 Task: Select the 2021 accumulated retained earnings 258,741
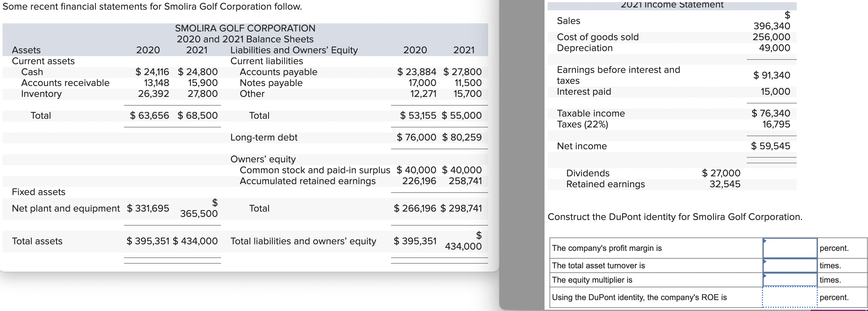pyautogui.click(x=465, y=181)
